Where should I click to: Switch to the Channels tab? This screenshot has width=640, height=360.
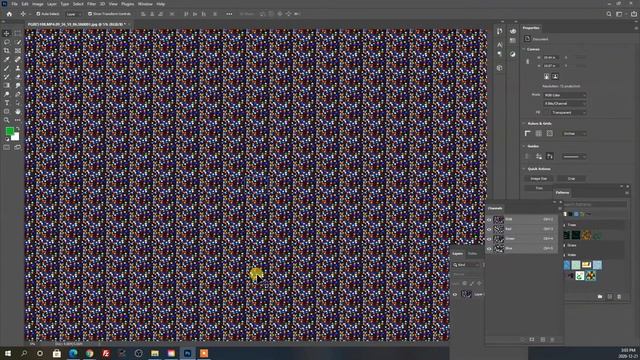[495, 209]
